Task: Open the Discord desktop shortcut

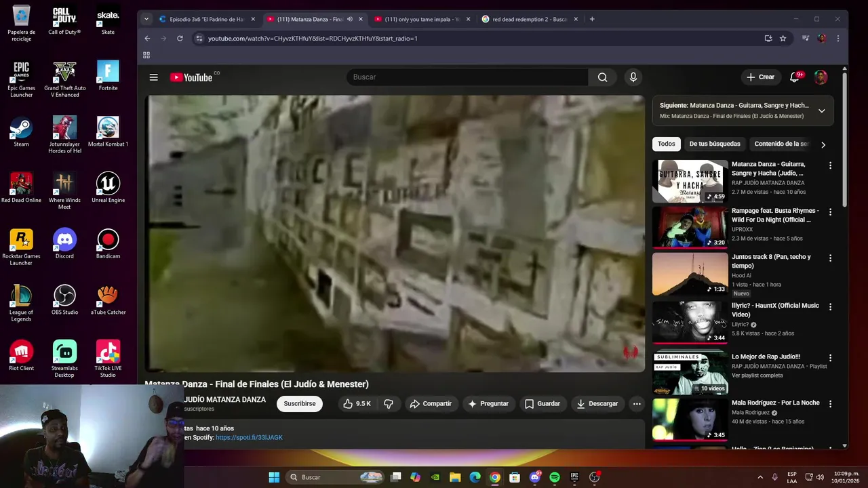Action: click(64, 244)
